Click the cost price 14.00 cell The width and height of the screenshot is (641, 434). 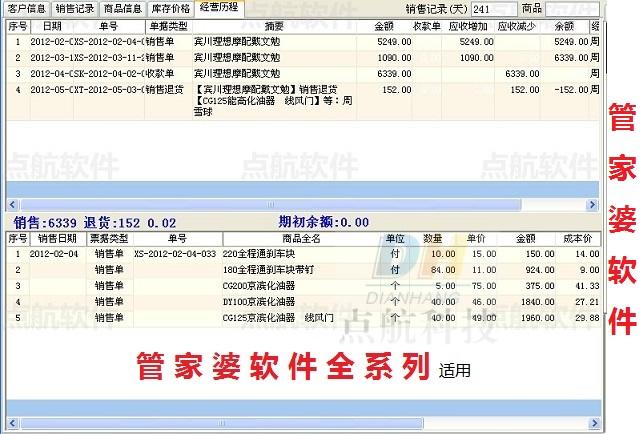pos(587,254)
